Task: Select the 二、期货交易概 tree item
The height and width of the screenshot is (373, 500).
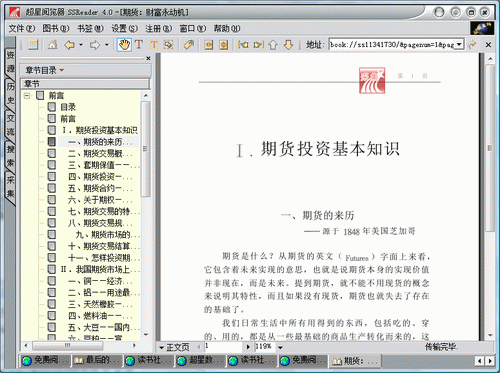Action: tap(100, 153)
